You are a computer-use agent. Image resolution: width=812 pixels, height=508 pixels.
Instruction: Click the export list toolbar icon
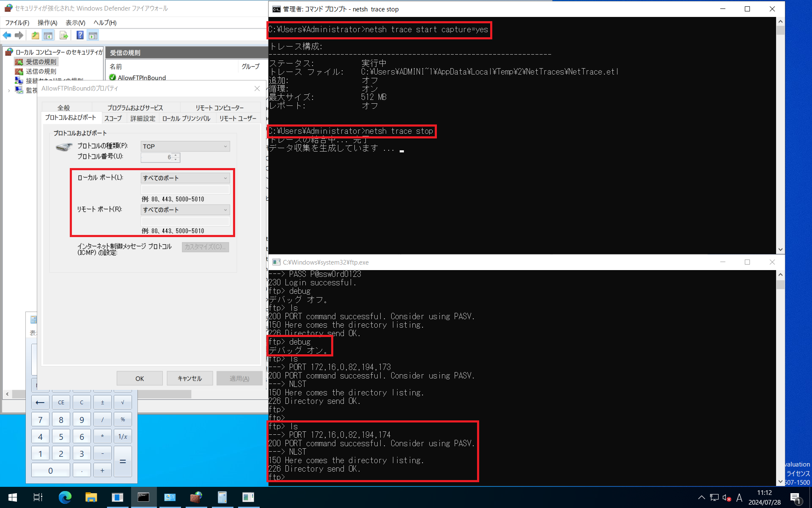point(64,36)
